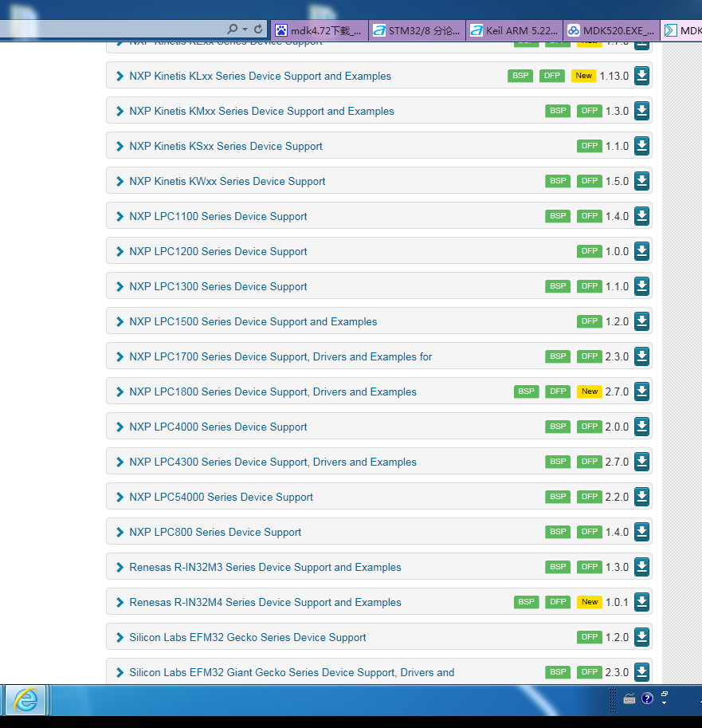Open Renesas R-IN32M3 Series link
The height and width of the screenshot is (728, 702).
(265, 568)
